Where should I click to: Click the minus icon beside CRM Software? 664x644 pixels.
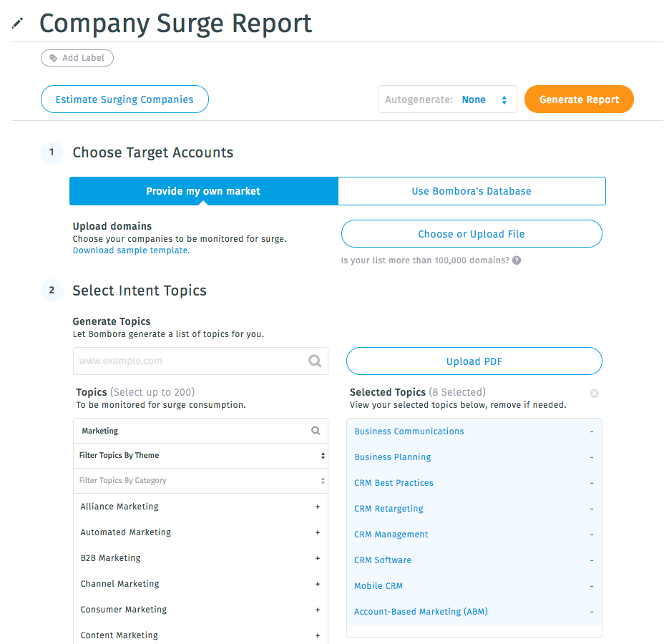point(592,560)
